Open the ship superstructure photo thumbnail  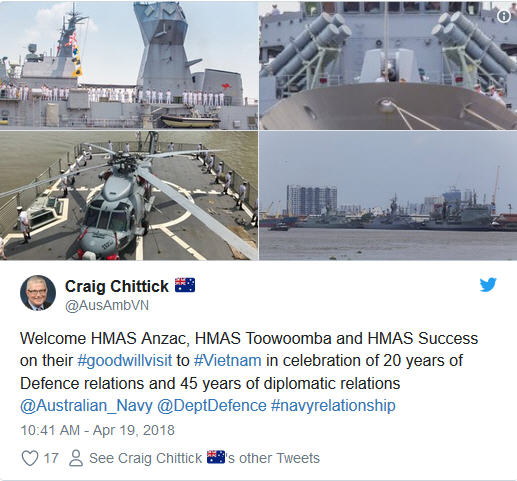129,65
